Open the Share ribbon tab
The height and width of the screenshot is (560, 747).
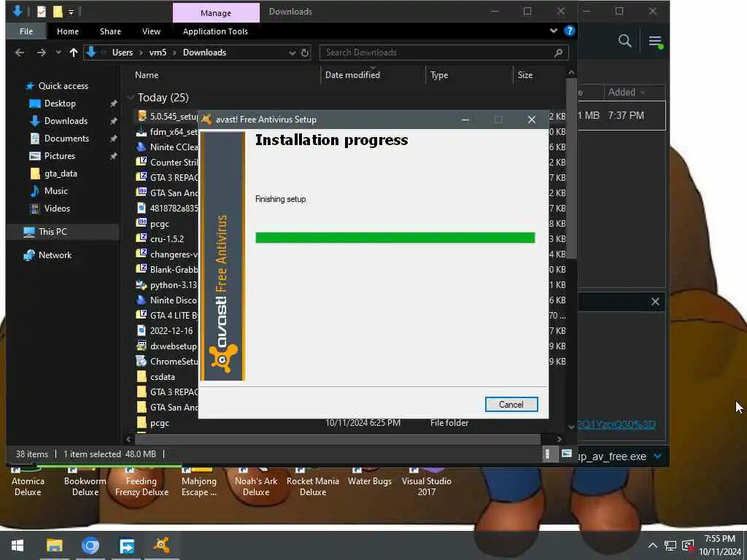point(111,31)
